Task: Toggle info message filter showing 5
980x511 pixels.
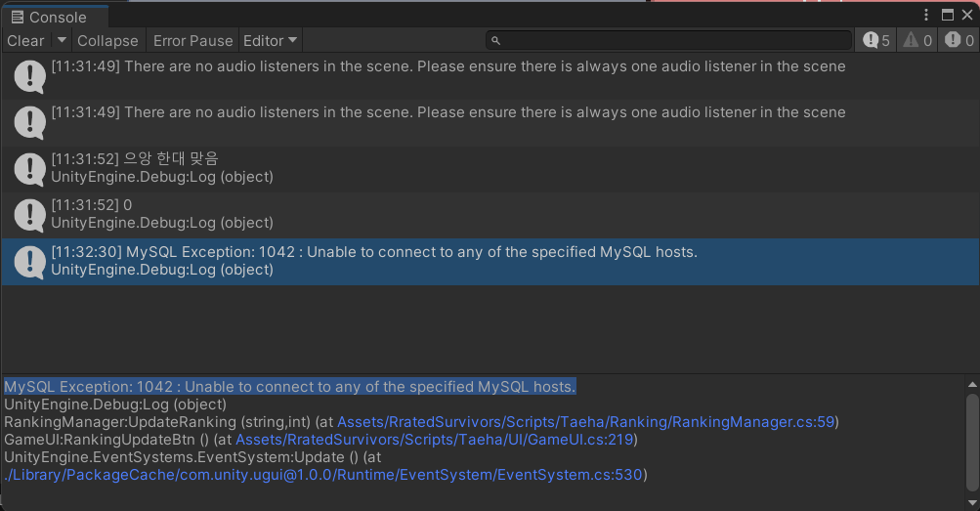Action: (875, 40)
